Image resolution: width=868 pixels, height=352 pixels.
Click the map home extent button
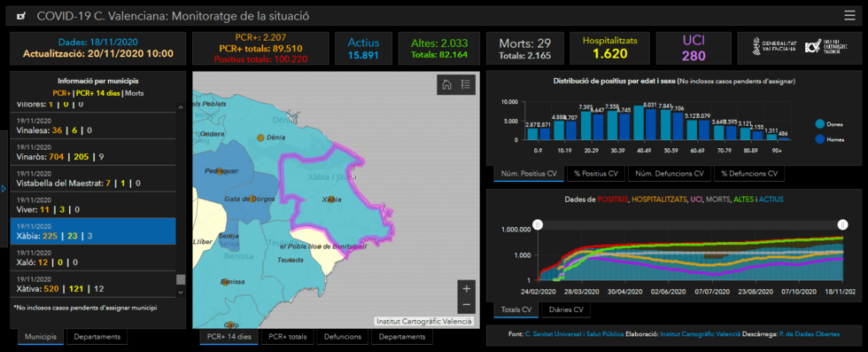(x=446, y=84)
